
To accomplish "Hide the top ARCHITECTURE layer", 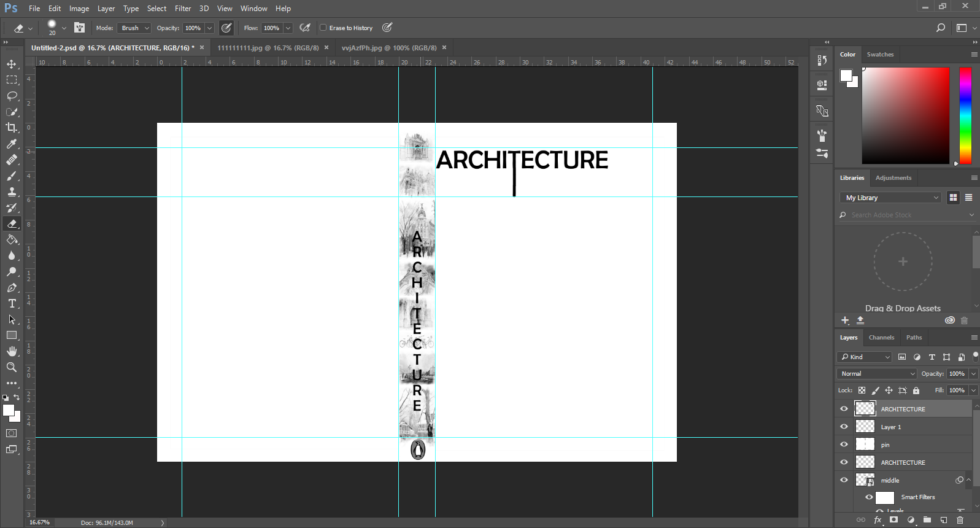I will [x=844, y=409].
